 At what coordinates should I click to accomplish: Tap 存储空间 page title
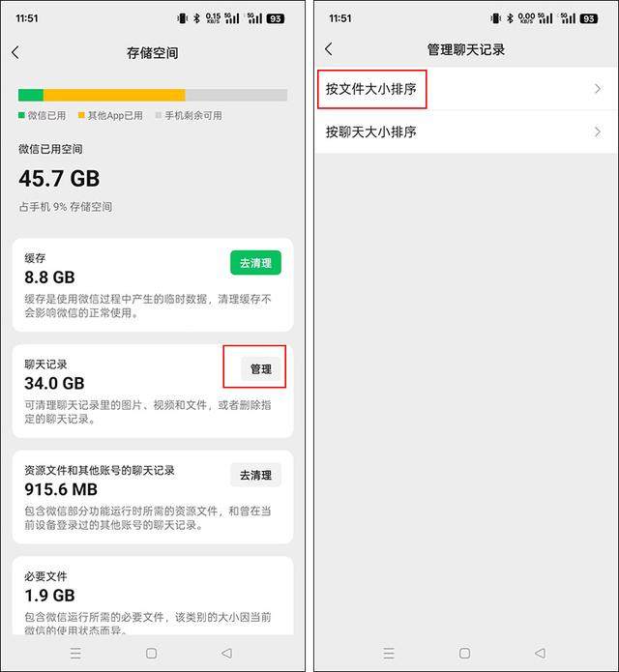pyautogui.click(x=152, y=53)
